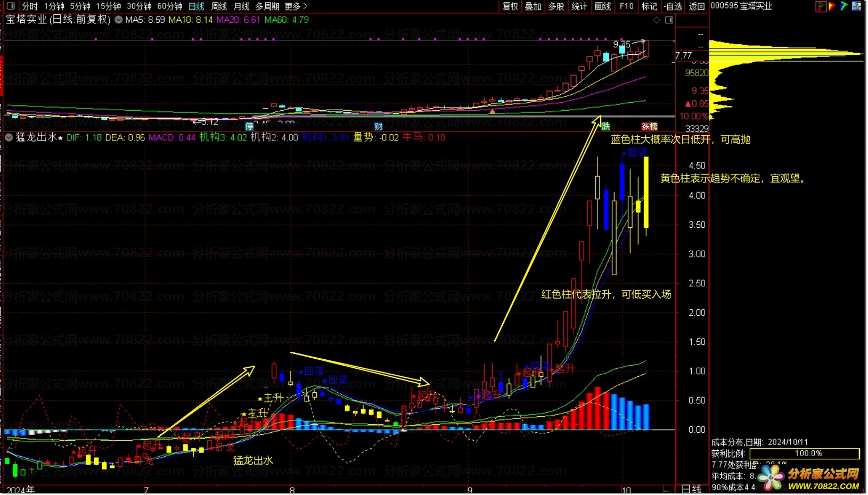Remove stock via -自选 button
This screenshot has height=495, width=868.
[x=673, y=6]
